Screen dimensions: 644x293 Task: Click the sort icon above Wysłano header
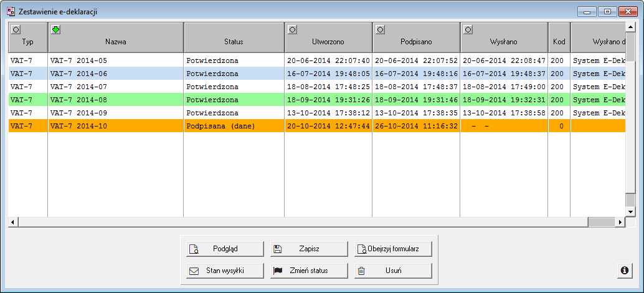point(468,29)
